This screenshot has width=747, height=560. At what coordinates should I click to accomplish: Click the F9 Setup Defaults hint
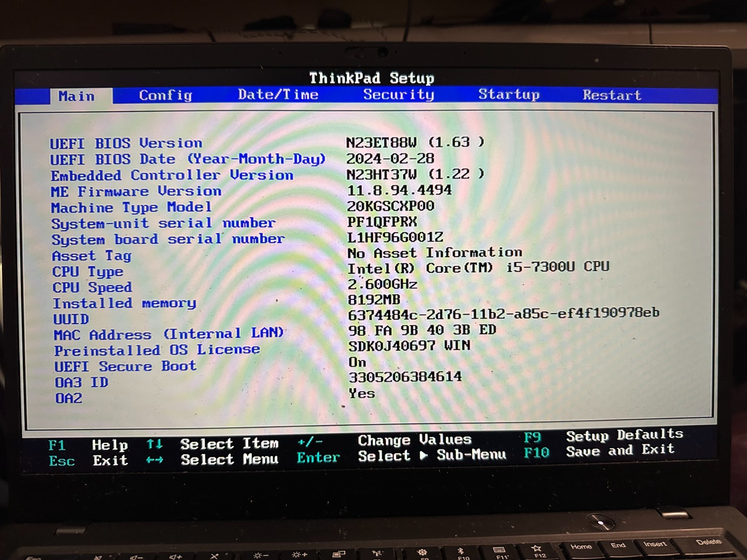[x=603, y=436]
